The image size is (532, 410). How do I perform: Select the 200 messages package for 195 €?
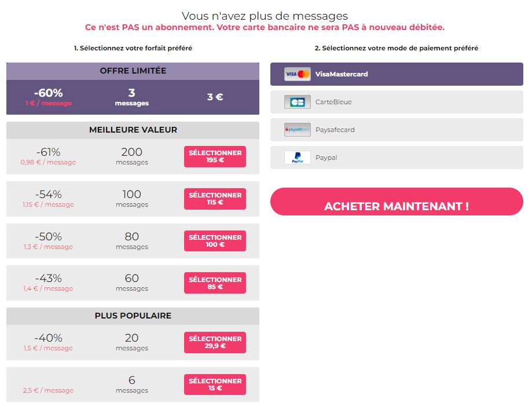pos(215,156)
